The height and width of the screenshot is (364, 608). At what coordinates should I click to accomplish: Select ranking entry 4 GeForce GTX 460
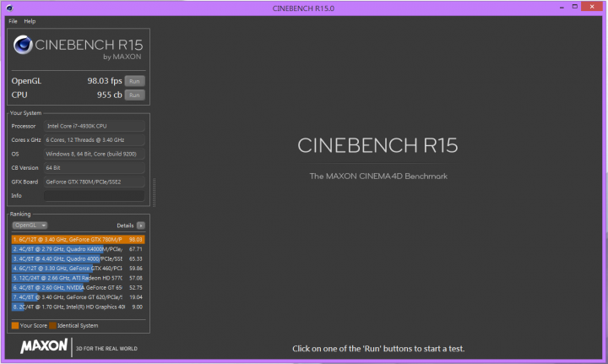point(78,269)
